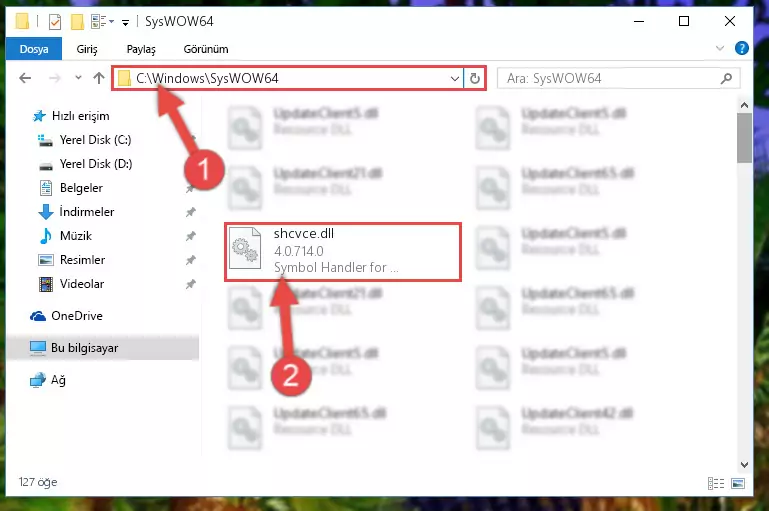
Task: Open Yerel Disk (D:) in sidebar
Action: point(96,164)
